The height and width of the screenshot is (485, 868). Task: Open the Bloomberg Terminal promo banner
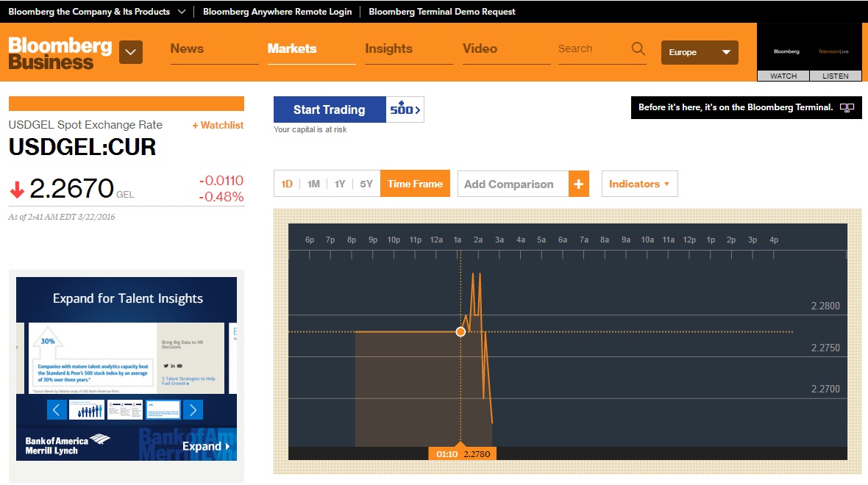[746, 107]
